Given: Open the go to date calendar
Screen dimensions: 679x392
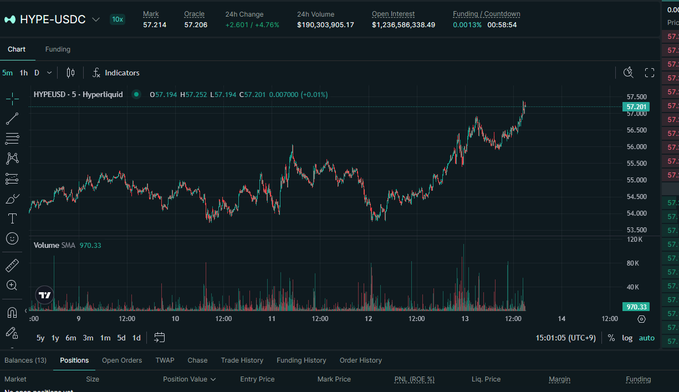Looking at the screenshot, I should [x=159, y=337].
